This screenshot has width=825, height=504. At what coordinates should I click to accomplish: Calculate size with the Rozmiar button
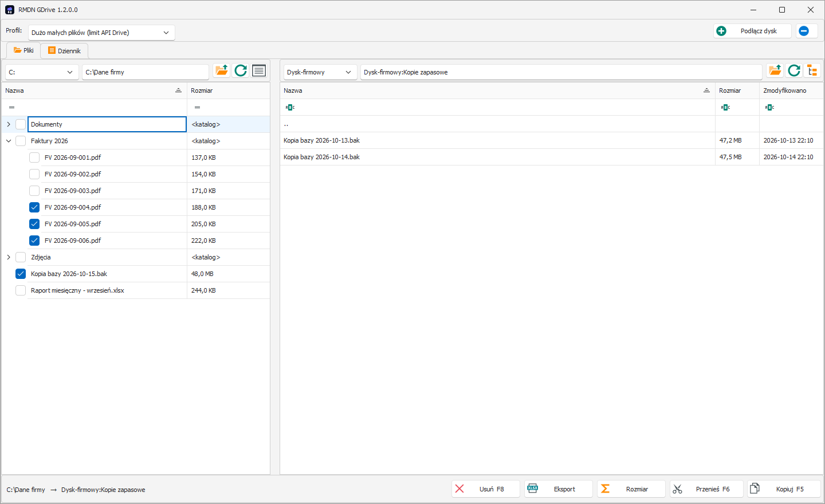(631, 489)
